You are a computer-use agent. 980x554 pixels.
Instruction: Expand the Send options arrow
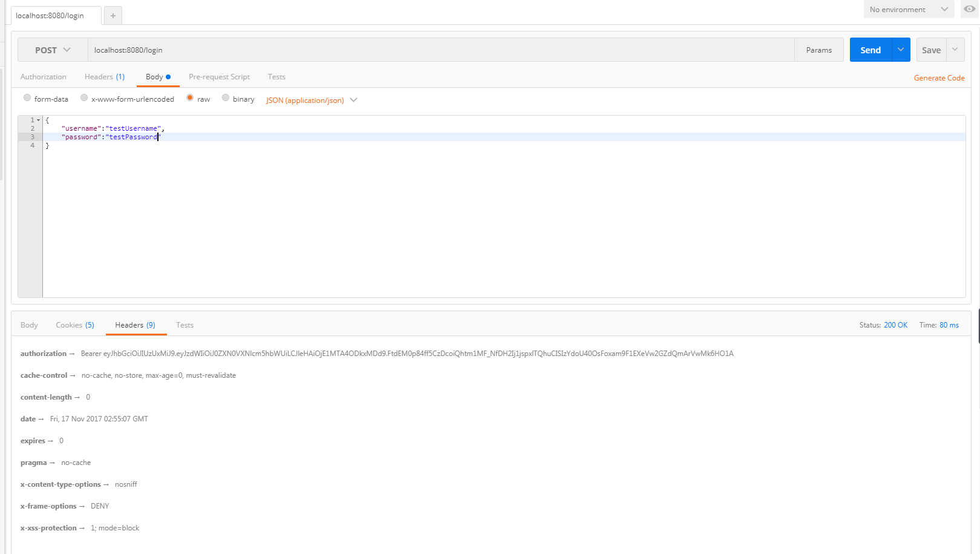(x=901, y=50)
